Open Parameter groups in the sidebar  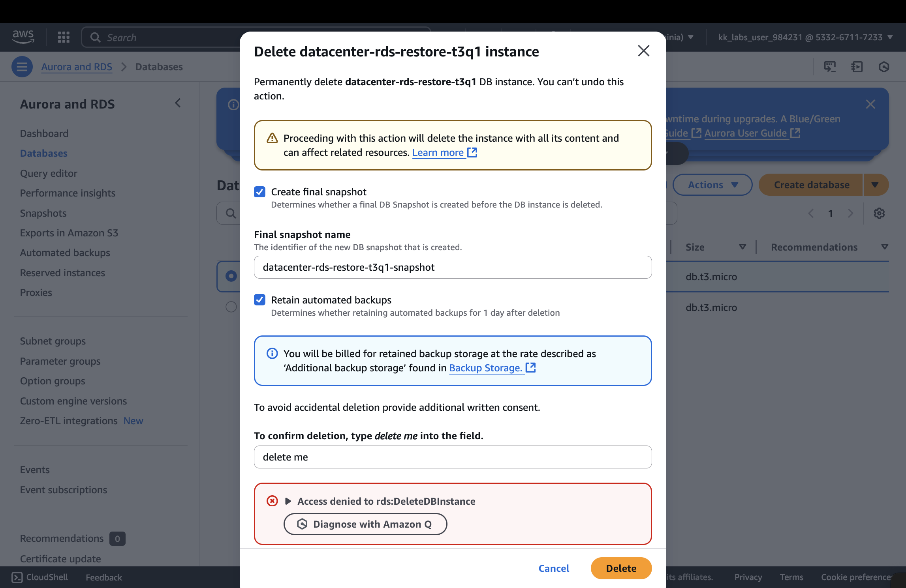coord(60,361)
